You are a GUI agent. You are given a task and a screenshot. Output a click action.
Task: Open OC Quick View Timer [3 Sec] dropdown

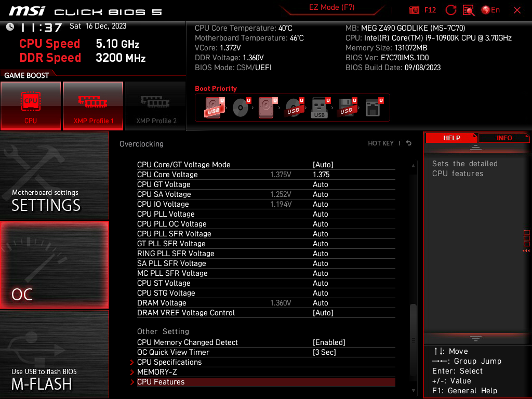(x=324, y=352)
